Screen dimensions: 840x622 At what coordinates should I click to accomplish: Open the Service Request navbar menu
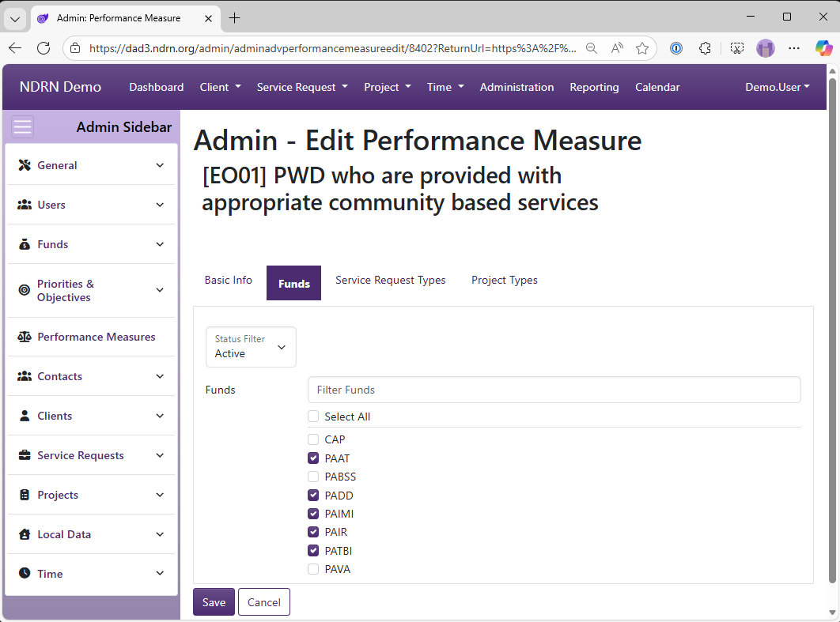coord(302,87)
